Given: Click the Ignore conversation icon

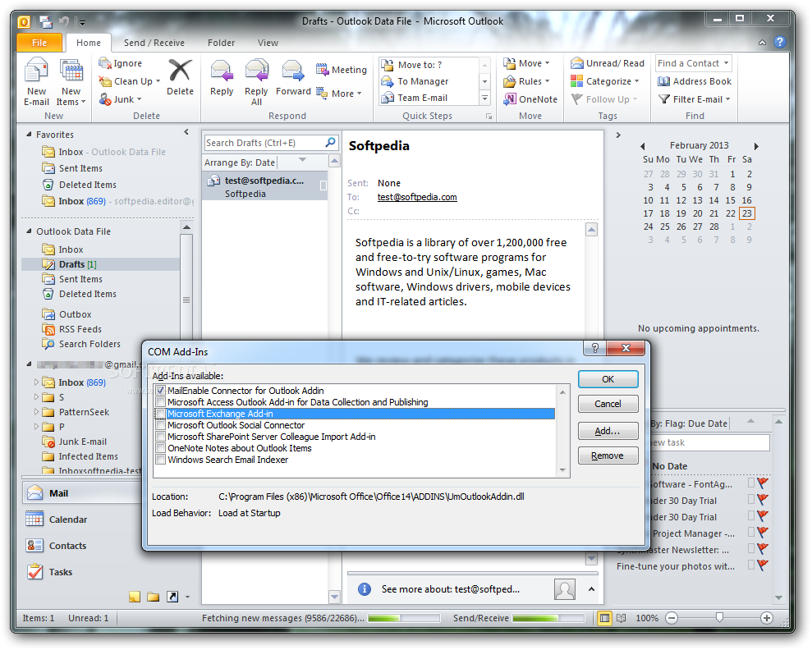Looking at the screenshot, I should 105,63.
